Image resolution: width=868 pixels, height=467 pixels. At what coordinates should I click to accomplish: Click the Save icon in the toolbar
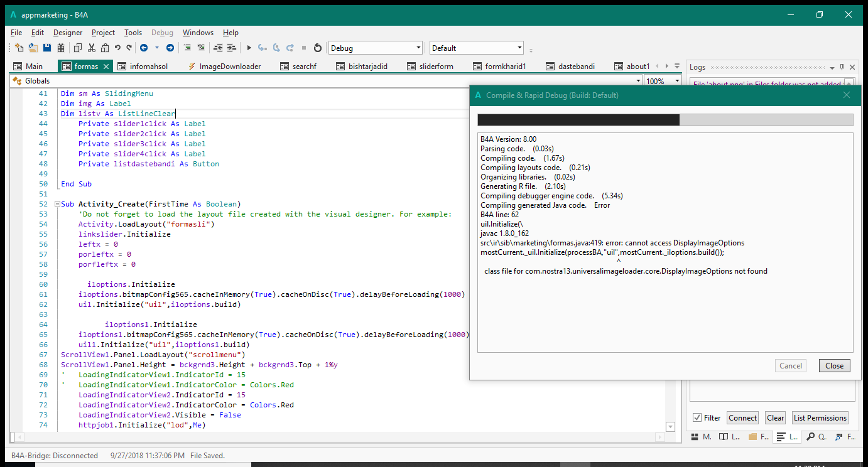[46, 48]
